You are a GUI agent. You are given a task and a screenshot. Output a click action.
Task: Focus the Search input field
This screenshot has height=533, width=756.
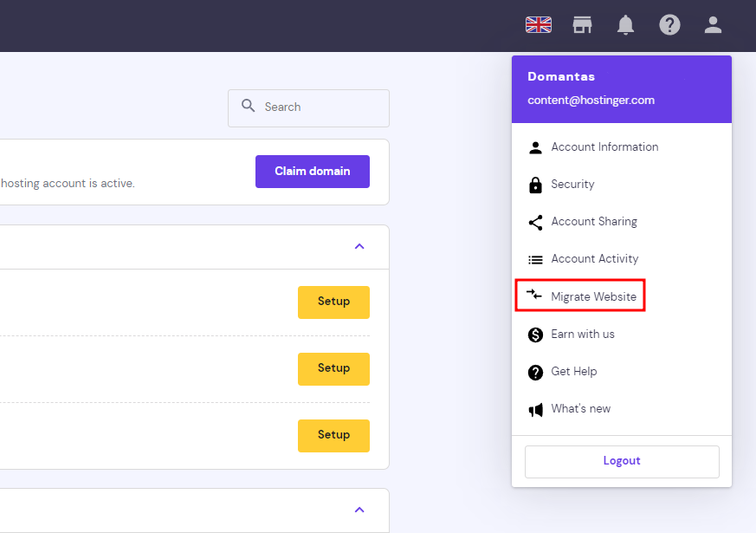coord(308,108)
